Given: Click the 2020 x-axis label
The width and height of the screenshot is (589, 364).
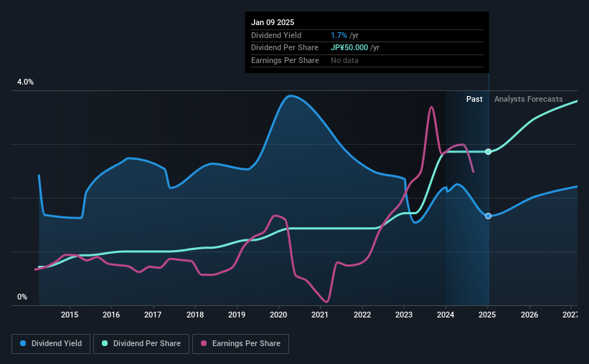Looking at the screenshot, I should pos(278,315).
